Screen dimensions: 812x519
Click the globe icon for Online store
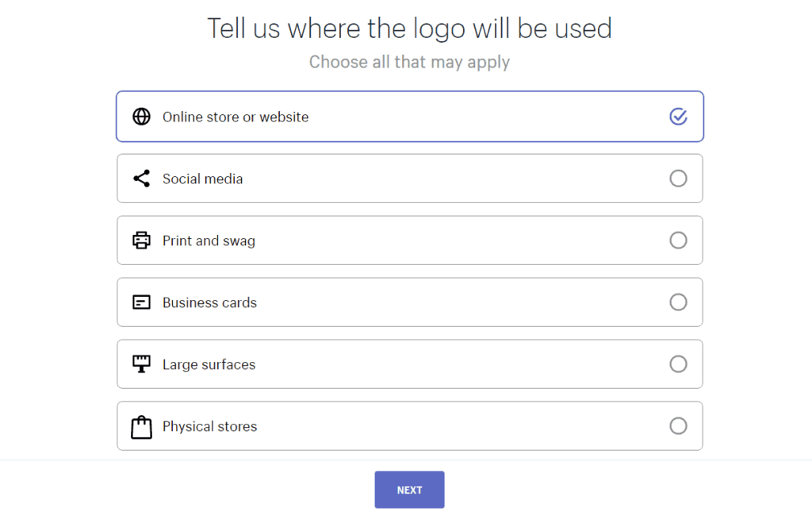point(141,117)
